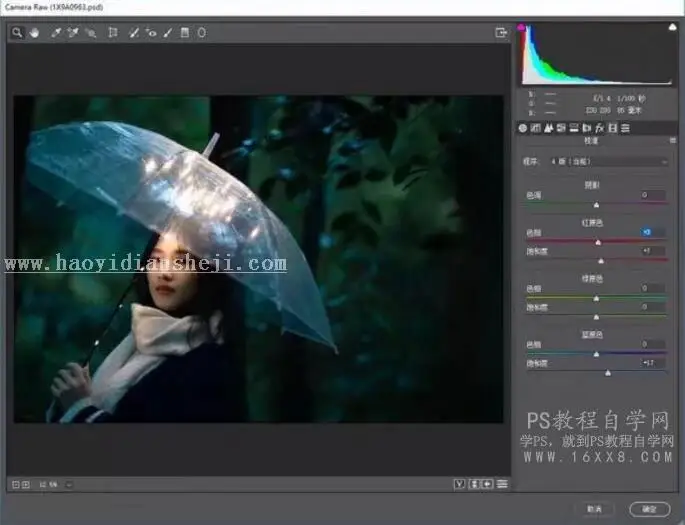Screen dimensions: 685x525
Task: Click the zoom in button at bottom left
Action: [x=26, y=484]
